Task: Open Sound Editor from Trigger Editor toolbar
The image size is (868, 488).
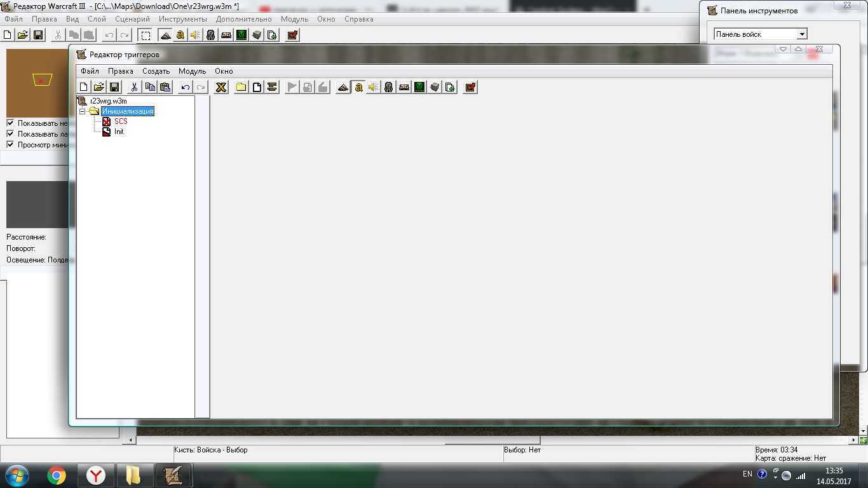Action: (x=374, y=87)
